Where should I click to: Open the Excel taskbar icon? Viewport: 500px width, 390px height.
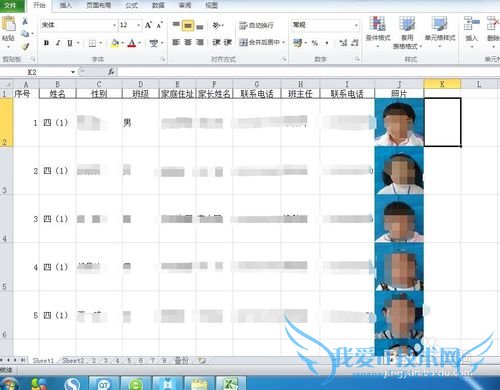tap(231, 383)
